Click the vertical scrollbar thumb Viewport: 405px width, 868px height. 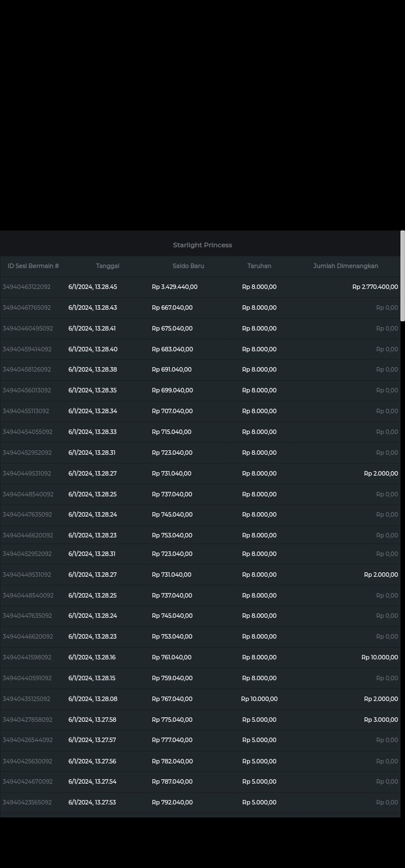click(x=402, y=275)
